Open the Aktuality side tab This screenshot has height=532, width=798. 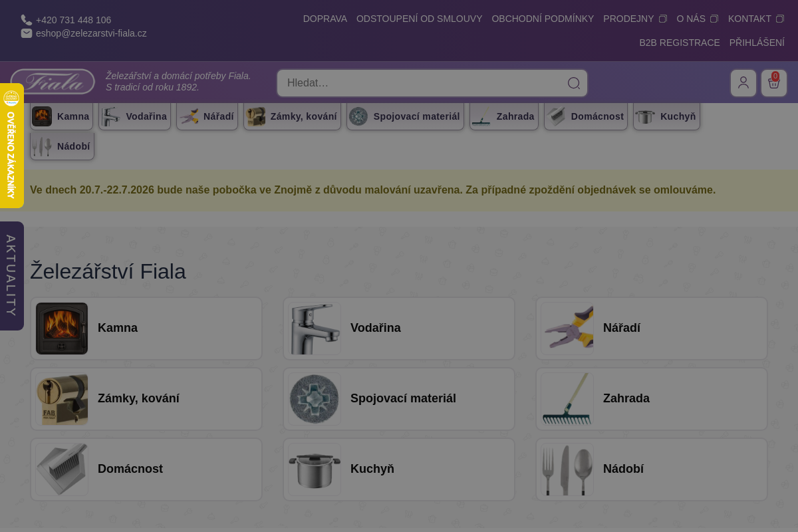pos(11,276)
